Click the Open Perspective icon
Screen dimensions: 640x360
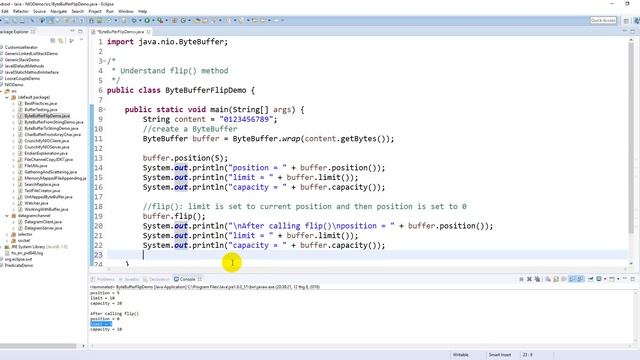tap(627, 20)
